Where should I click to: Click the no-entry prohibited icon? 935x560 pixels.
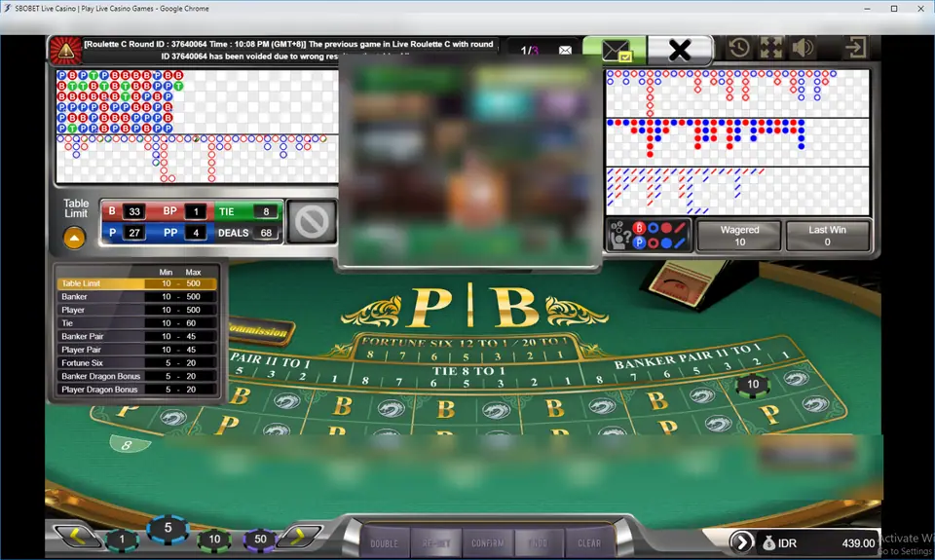312,222
